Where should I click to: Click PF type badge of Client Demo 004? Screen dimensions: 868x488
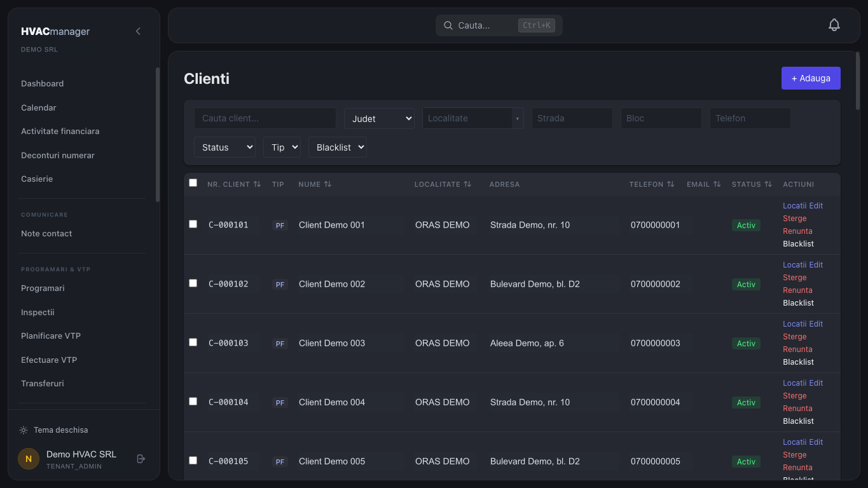click(x=280, y=403)
